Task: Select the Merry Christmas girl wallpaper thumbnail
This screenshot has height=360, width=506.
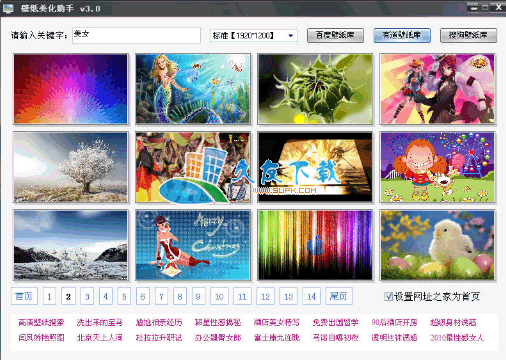Action: click(193, 245)
